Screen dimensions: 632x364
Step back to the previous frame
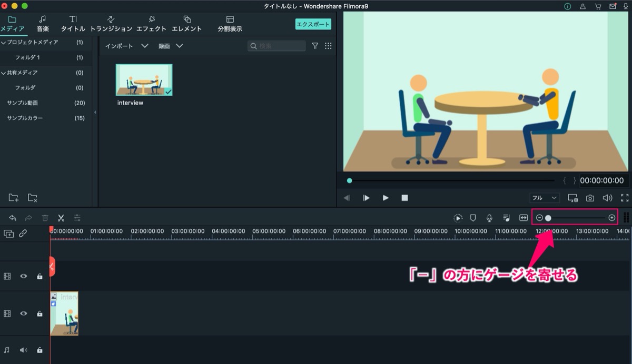(x=347, y=198)
